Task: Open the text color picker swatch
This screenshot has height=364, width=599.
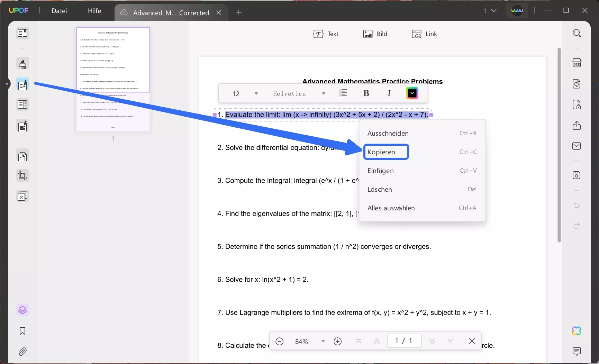Action: tap(412, 93)
